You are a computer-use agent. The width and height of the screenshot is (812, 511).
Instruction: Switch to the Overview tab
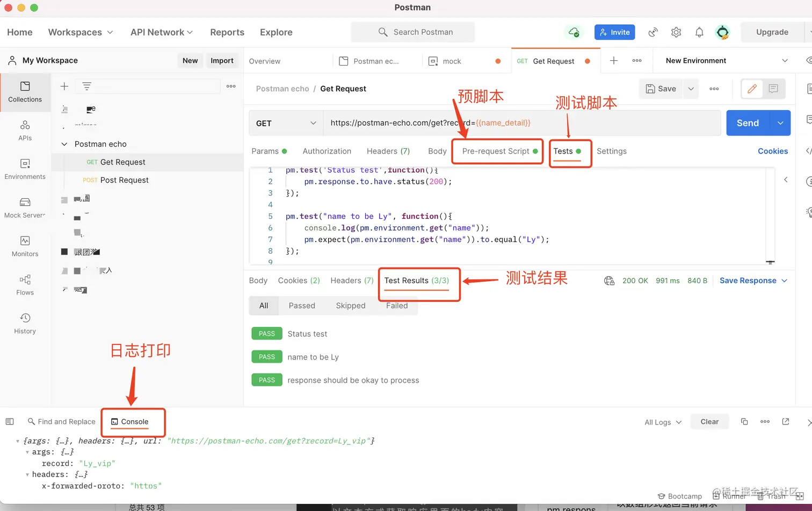(x=265, y=61)
